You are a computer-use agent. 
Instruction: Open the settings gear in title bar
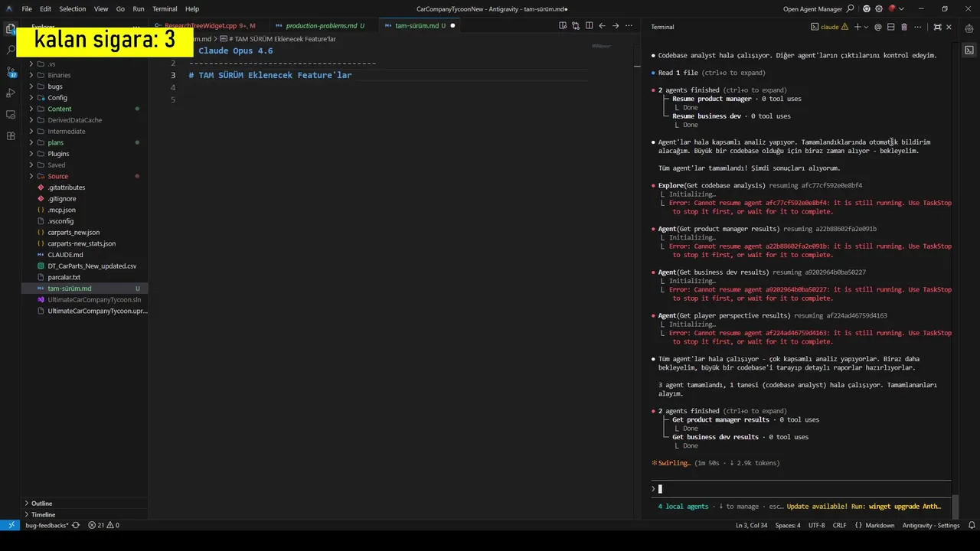(879, 8)
